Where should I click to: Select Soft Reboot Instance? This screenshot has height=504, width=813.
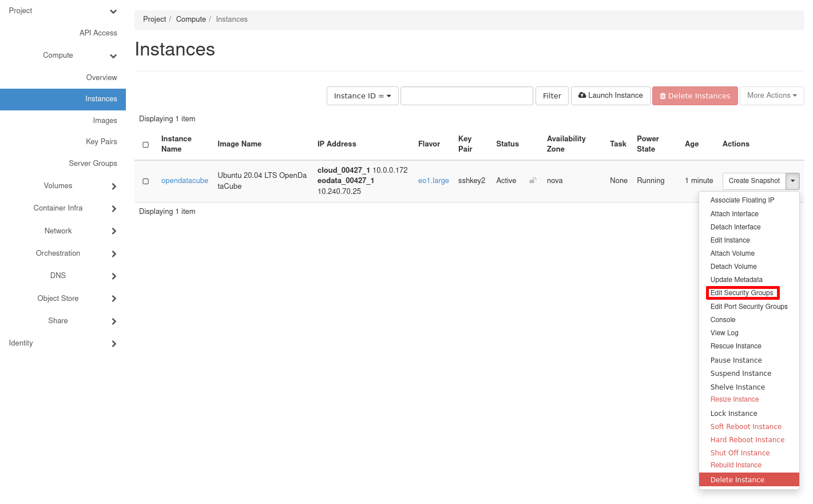pyautogui.click(x=745, y=427)
